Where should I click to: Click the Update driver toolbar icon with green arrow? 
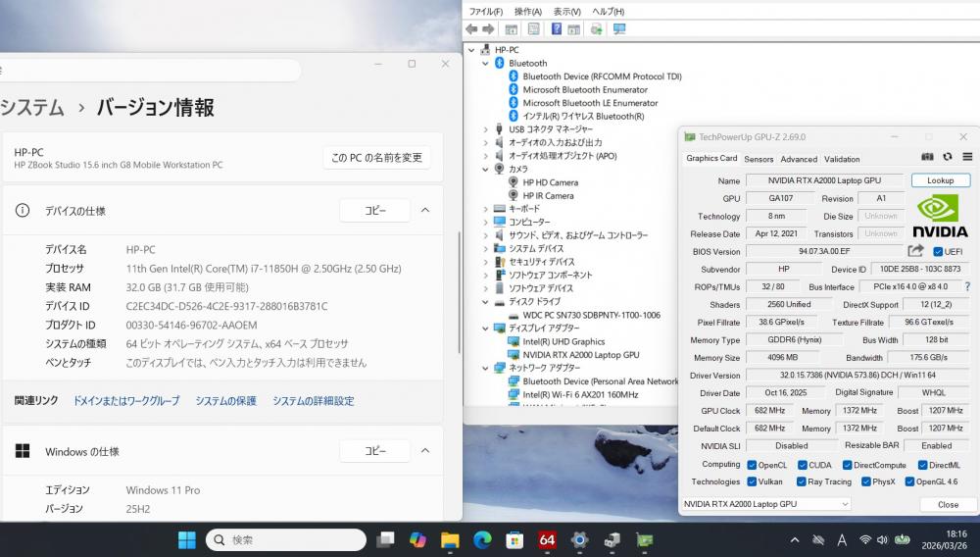pyautogui.click(x=597, y=28)
